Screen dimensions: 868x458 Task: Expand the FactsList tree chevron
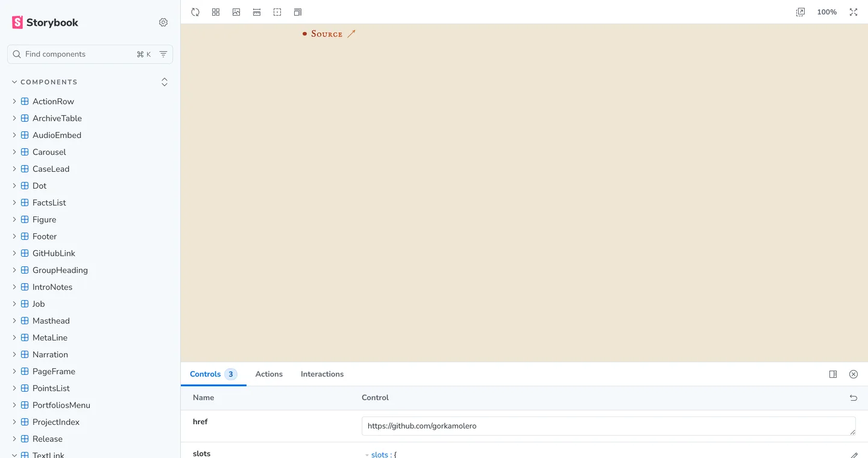[x=14, y=202]
